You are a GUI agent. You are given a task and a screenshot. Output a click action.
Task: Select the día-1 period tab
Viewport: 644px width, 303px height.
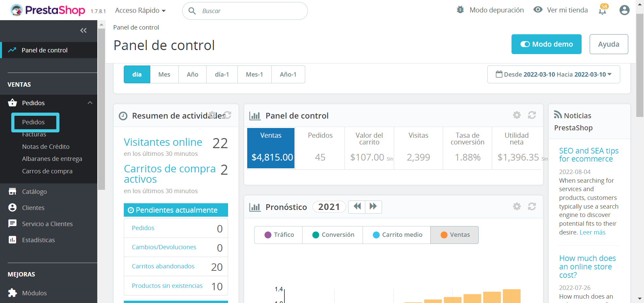click(x=222, y=74)
